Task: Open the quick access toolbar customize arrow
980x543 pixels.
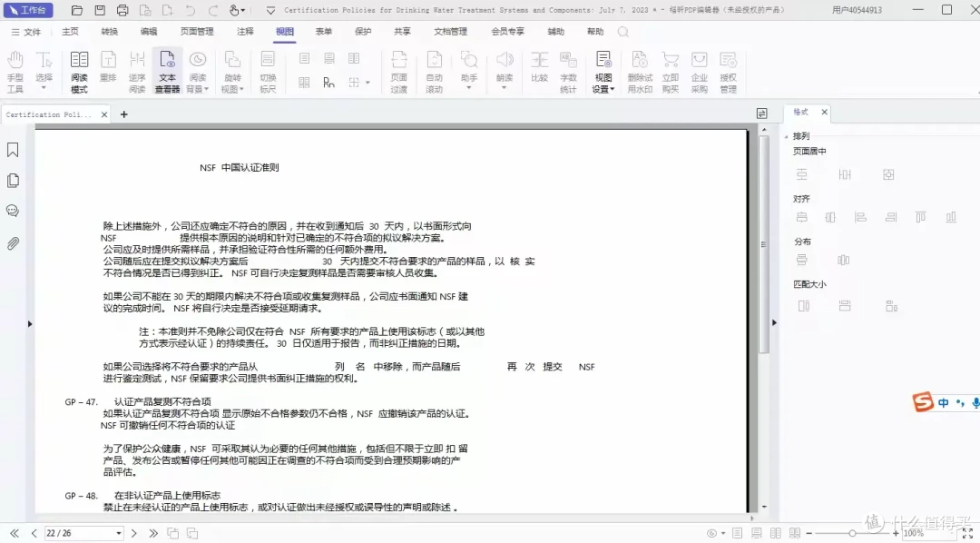Action: [x=270, y=11]
